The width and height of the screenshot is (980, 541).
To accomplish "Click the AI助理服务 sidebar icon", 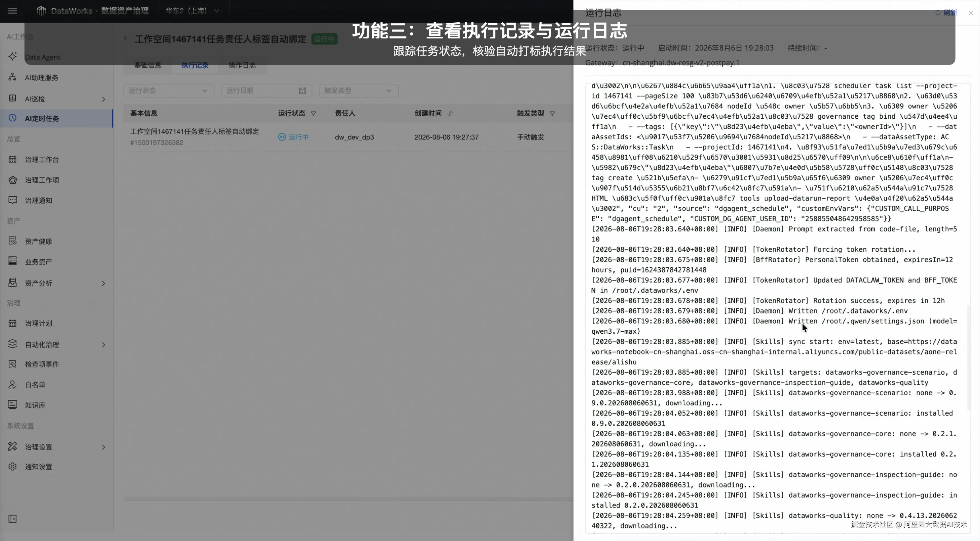I will click(x=13, y=77).
